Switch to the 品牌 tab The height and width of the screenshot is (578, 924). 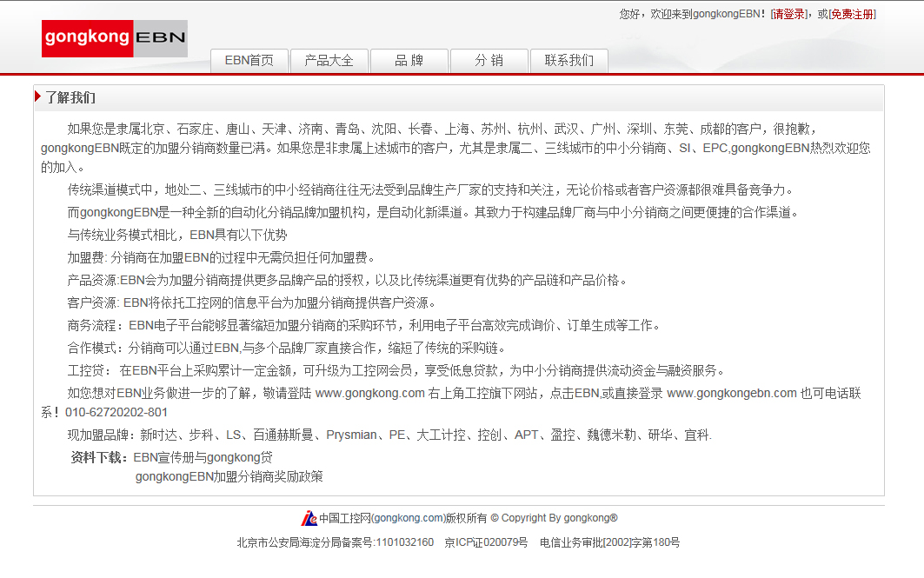pyautogui.click(x=409, y=61)
